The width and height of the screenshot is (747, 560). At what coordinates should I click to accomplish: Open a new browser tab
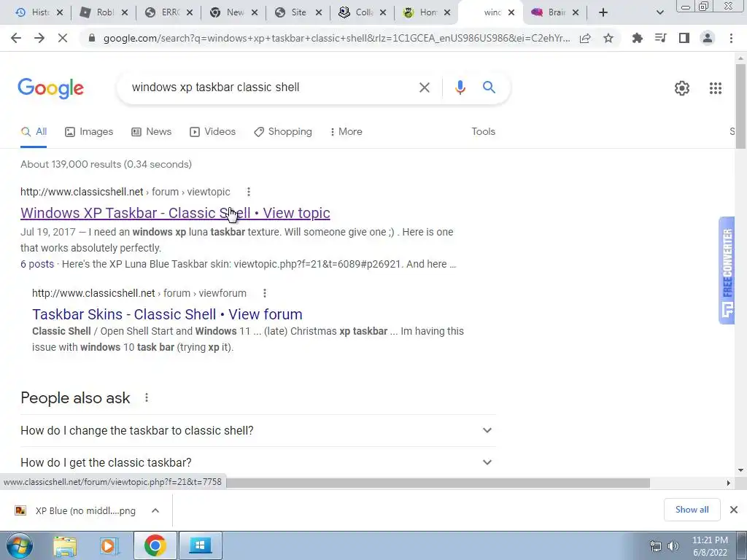603,12
